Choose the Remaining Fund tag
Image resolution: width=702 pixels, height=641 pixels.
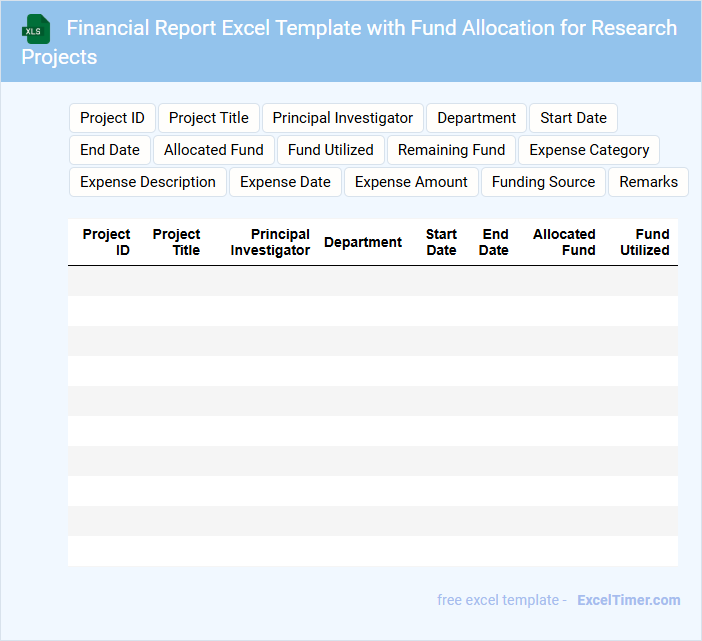pyautogui.click(x=451, y=150)
